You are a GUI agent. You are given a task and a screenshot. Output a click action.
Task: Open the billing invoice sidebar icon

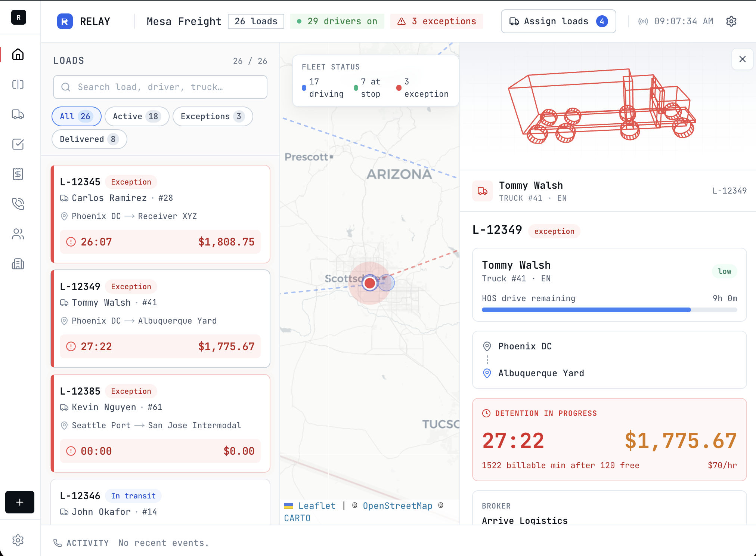18,174
